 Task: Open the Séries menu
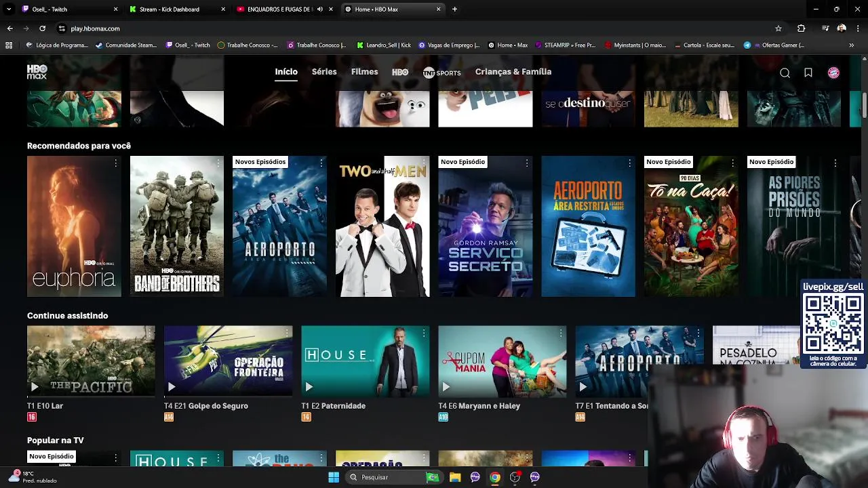tap(324, 72)
